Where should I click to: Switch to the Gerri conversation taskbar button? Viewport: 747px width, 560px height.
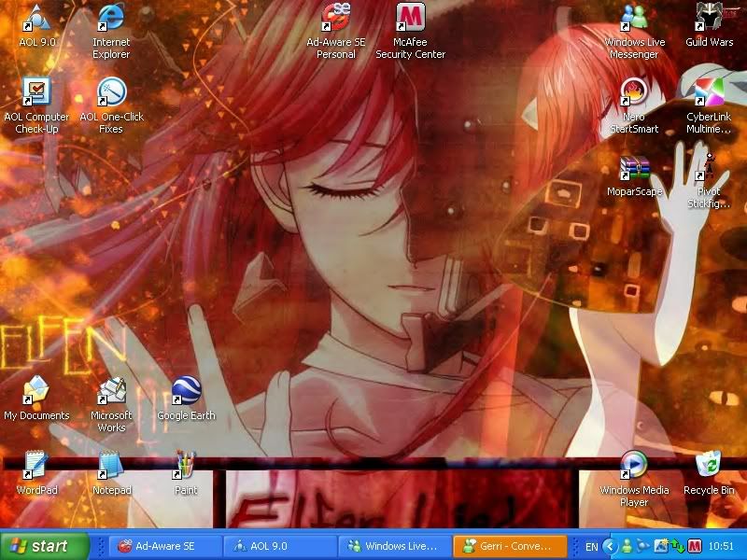pyautogui.click(x=509, y=546)
